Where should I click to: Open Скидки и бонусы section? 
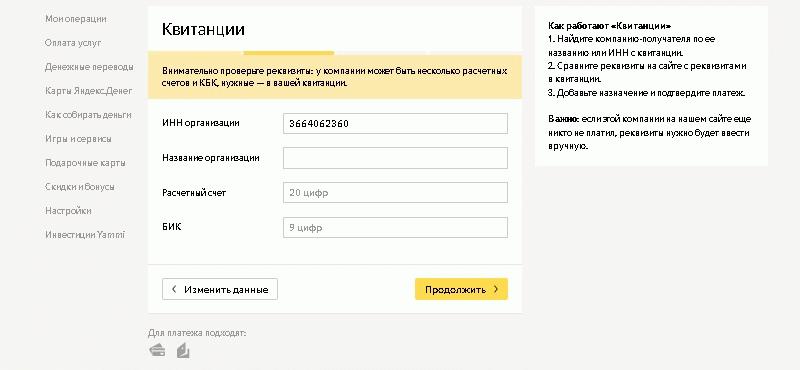point(80,187)
